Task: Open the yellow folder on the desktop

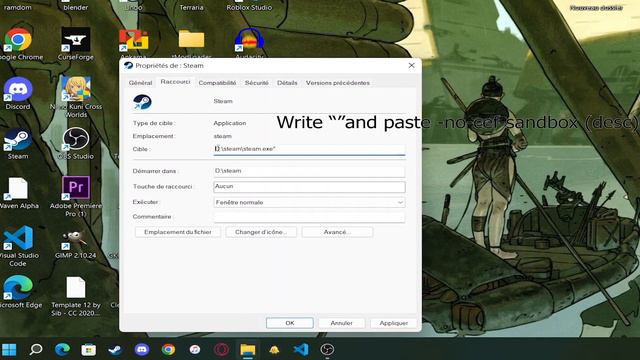Action: click(x=191, y=40)
